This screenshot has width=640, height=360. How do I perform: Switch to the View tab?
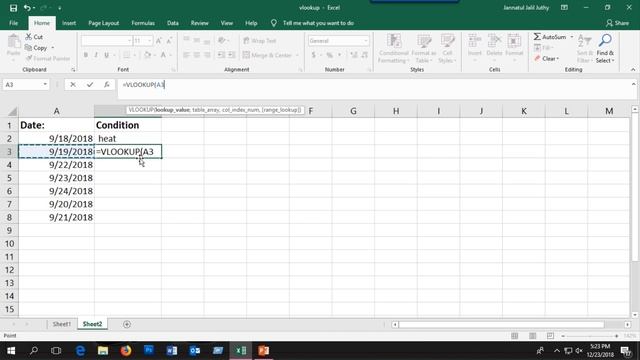pos(227,23)
